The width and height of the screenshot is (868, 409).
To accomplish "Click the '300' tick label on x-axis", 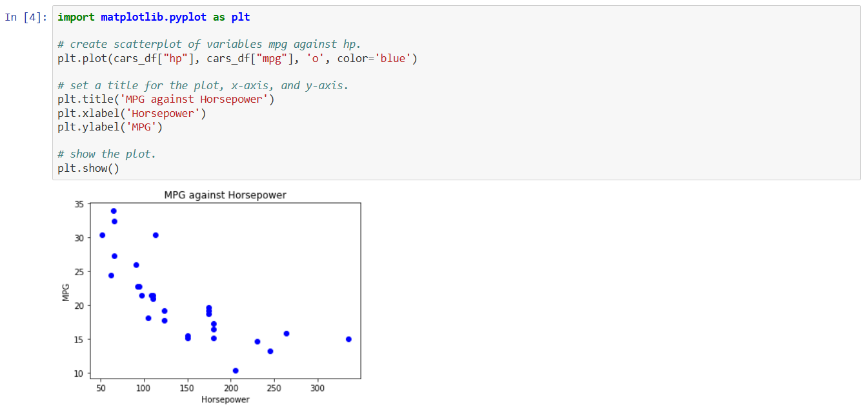I will tap(318, 388).
